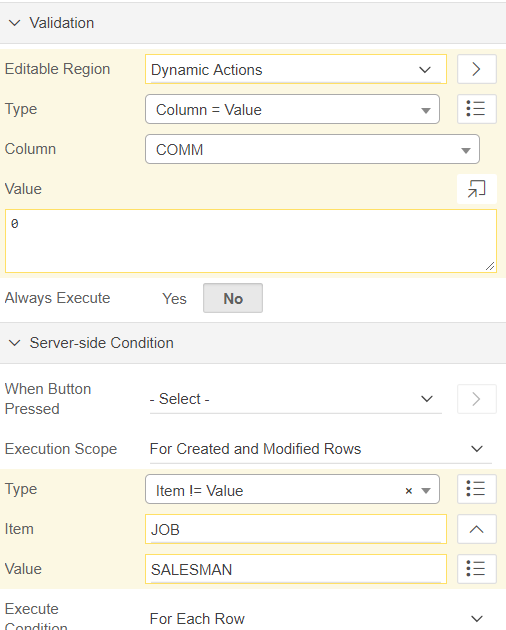Screen dimensions: 506x630
Task: Clear the Item != Value selection
Action: point(409,491)
